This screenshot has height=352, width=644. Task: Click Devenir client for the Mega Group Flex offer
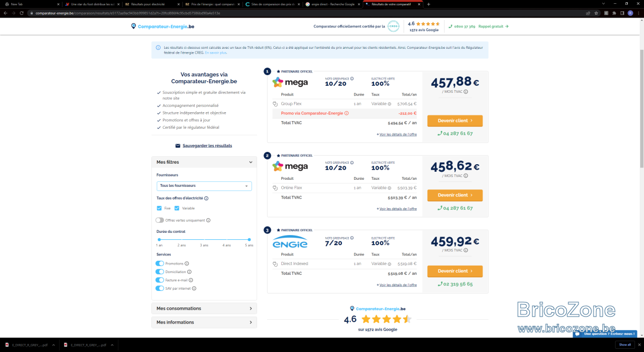(x=455, y=121)
